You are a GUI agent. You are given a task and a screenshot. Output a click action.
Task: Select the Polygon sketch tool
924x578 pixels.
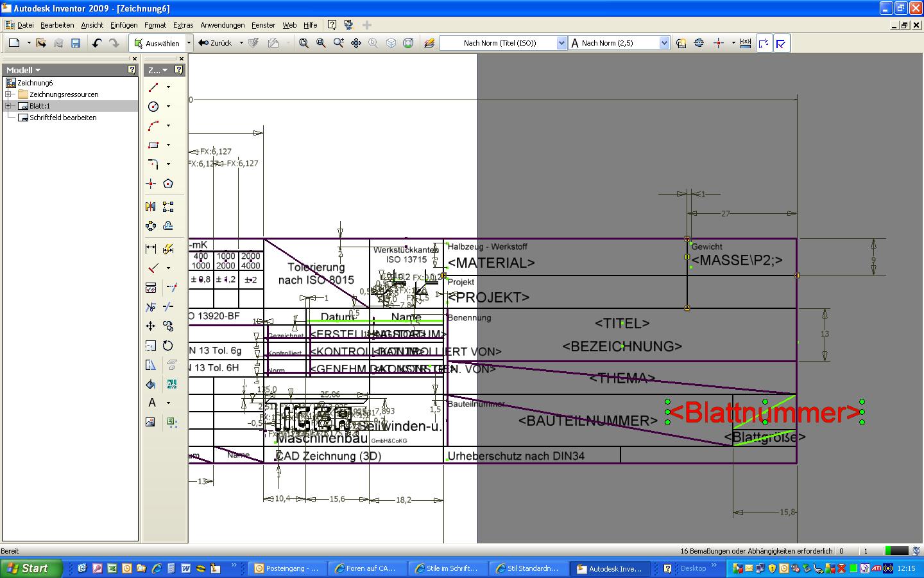pos(168,184)
